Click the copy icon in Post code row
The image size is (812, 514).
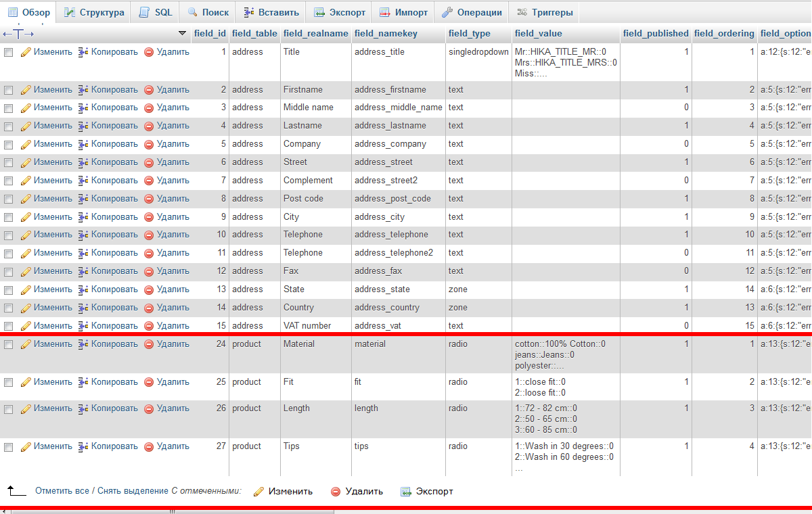[84, 199]
